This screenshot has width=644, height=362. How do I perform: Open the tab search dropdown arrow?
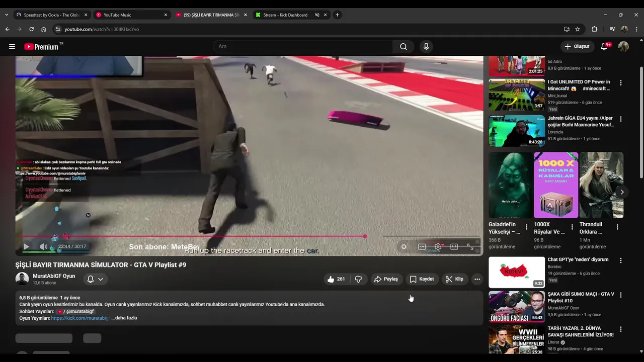tap(7, 15)
